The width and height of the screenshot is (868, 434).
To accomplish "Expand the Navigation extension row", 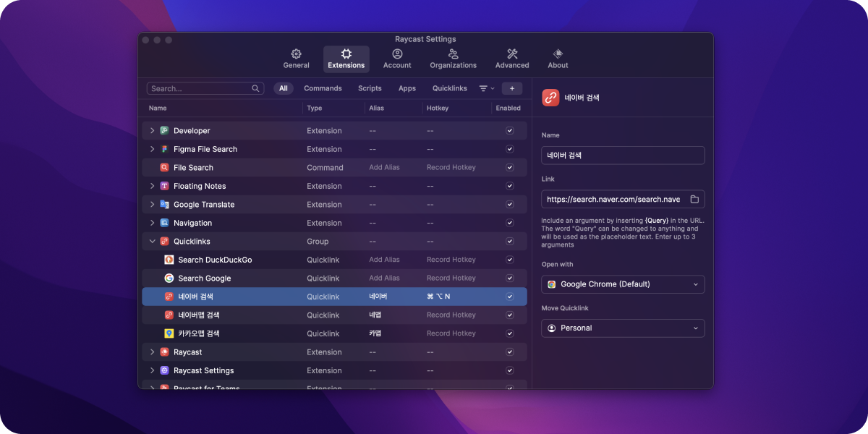I will (x=152, y=223).
